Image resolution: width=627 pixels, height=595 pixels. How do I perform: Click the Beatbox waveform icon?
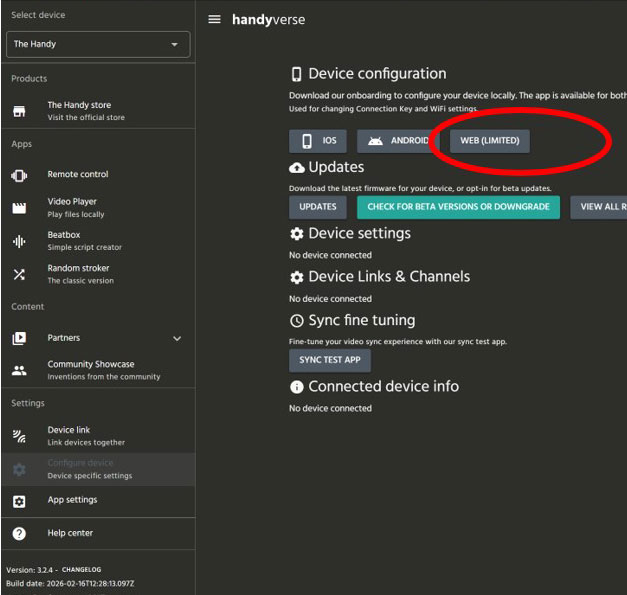tap(19, 241)
